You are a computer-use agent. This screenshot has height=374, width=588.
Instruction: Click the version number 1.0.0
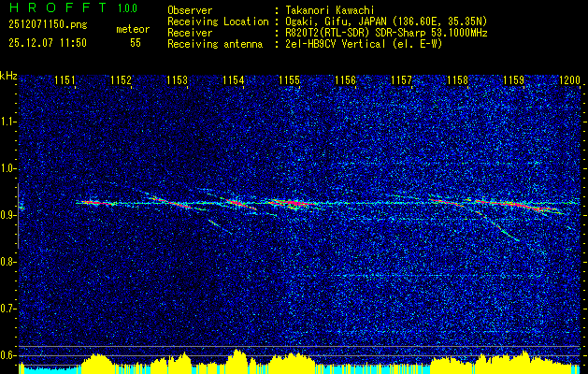[127, 8]
